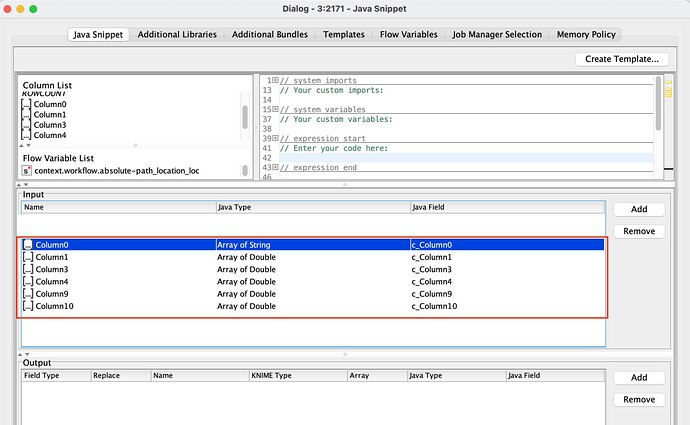690x425 pixels.
Task: Expand the expression end code fold
Action: point(275,167)
